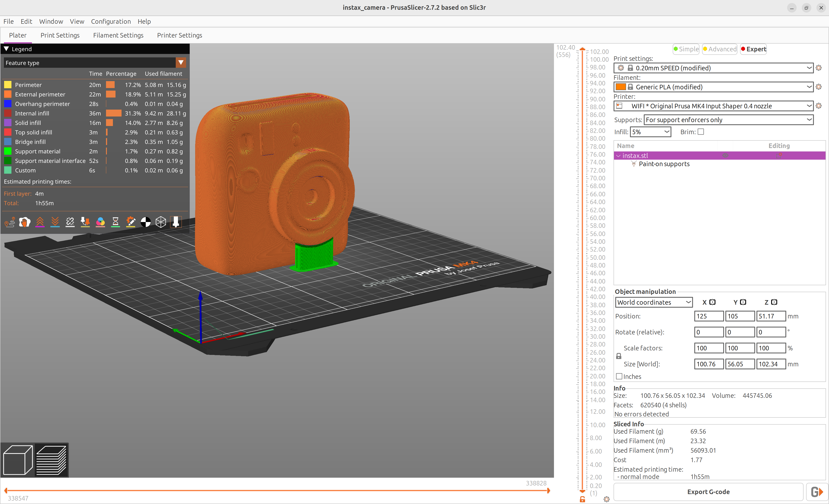Open the Configuration menu
The image size is (829, 504).
[111, 21]
